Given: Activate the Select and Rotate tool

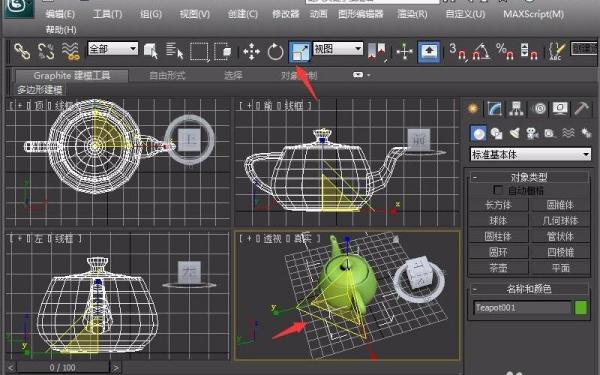Looking at the screenshot, I should [275, 51].
